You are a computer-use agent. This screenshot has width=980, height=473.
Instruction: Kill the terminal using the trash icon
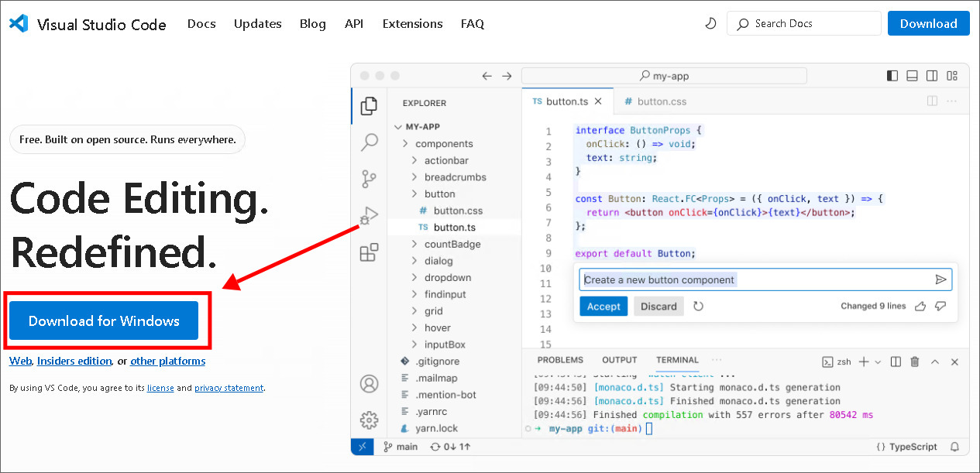916,361
